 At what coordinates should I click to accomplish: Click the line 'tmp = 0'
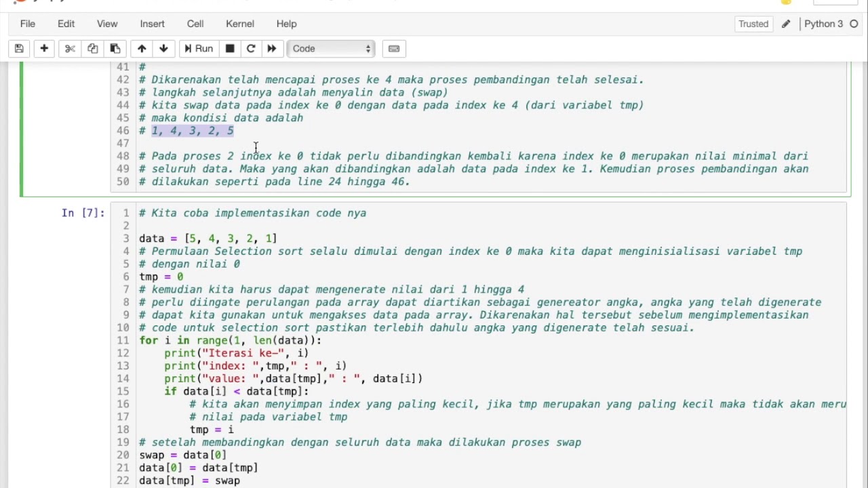click(x=161, y=277)
